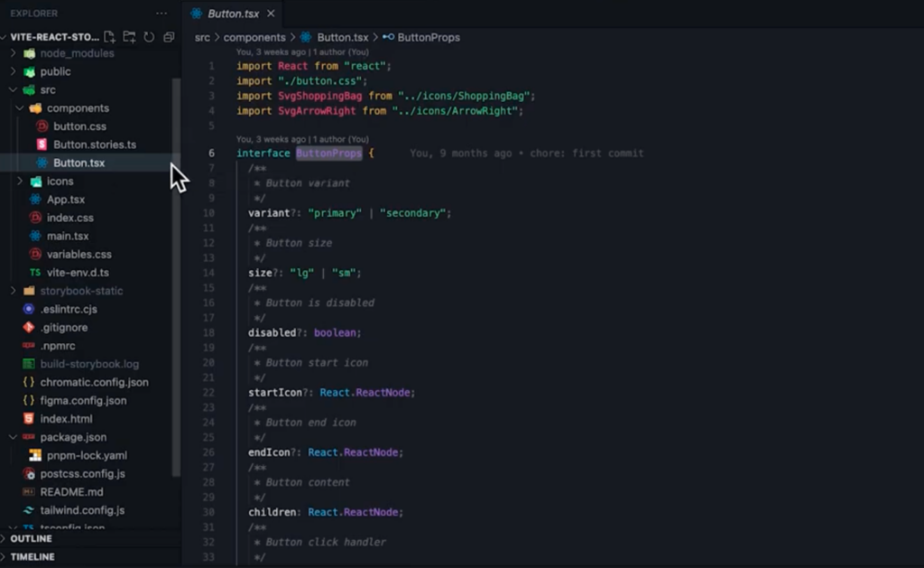
Task: Select Button.tsx in the file tree
Action: 79,163
